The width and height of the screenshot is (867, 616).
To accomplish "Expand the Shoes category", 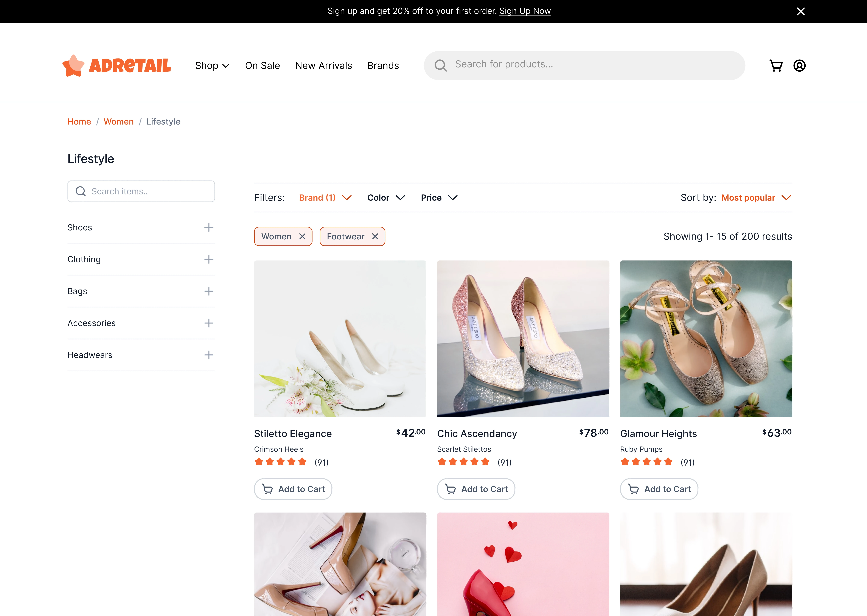I will click(x=208, y=227).
